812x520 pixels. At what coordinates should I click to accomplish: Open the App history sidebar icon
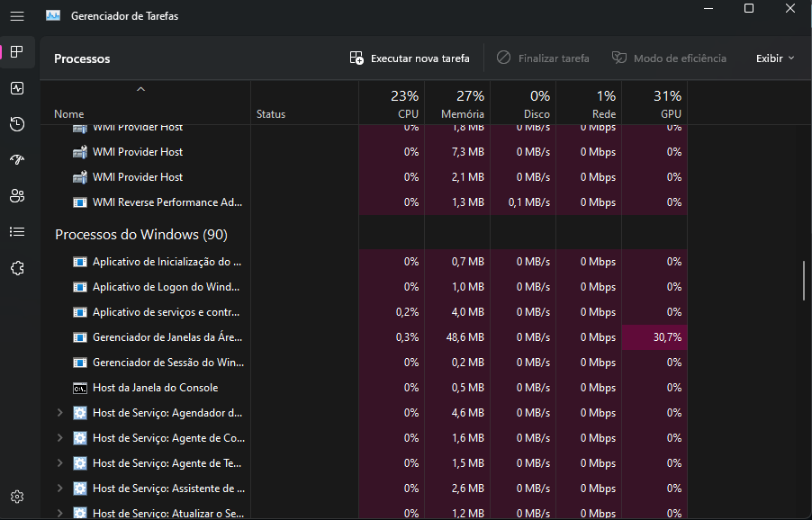coord(17,124)
